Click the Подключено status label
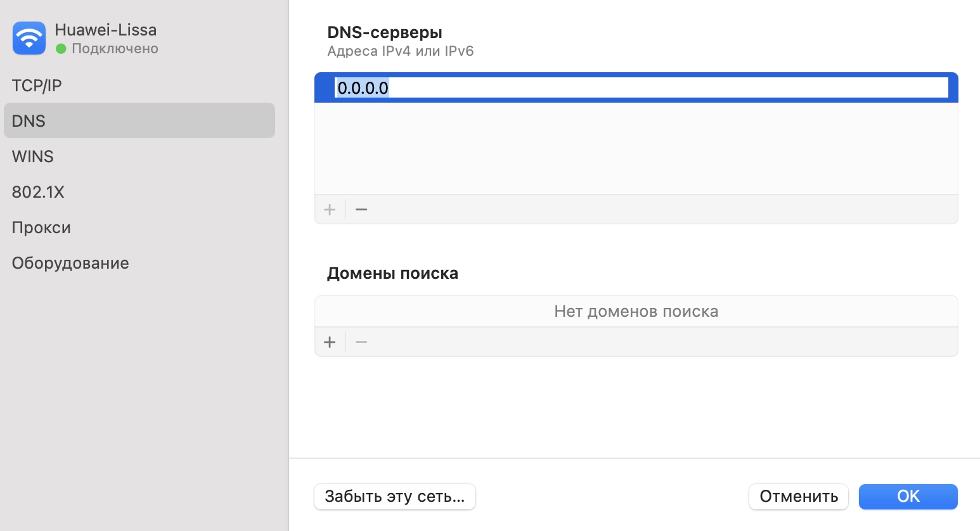 (114, 48)
